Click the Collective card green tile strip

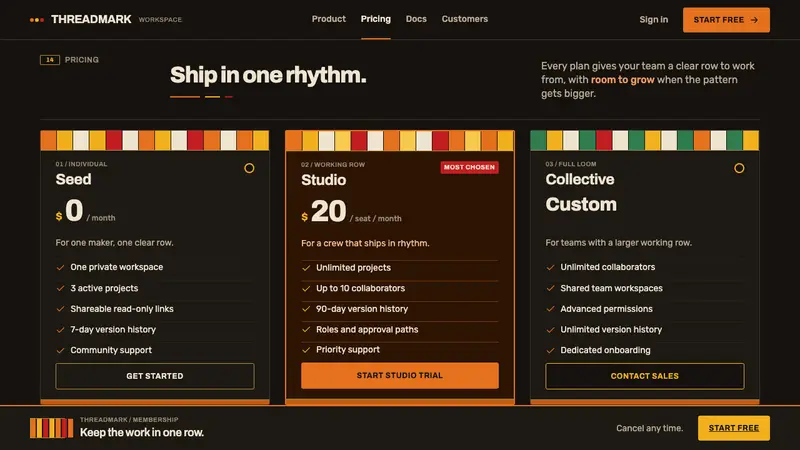pyautogui.click(x=644, y=140)
